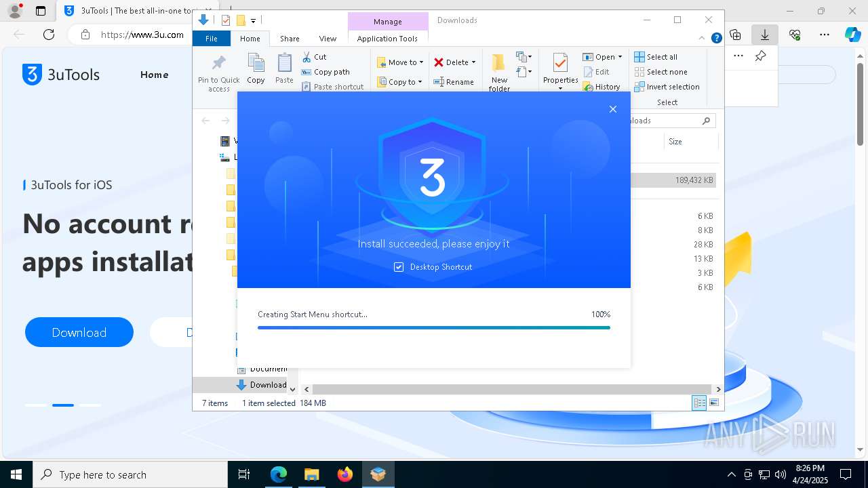Open the New item dropdown
The width and height of the screenshot is (868, 488).
pos(524,57)
